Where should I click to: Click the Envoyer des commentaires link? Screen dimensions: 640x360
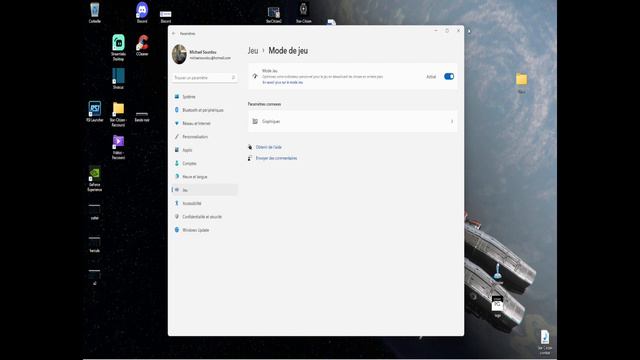[x=276, y=158]
